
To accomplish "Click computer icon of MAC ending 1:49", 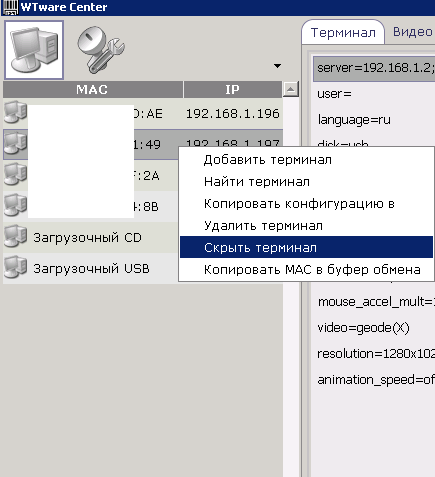I will tap(15, 143).
